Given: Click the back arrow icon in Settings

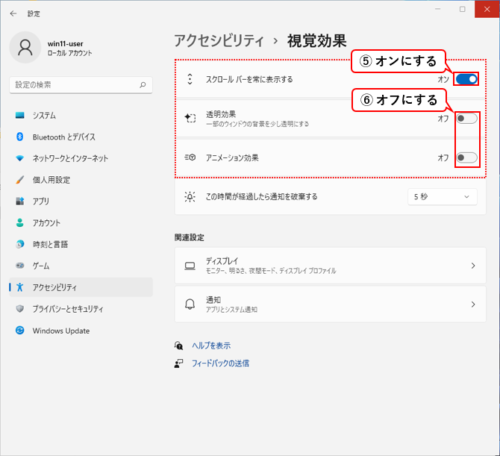Looking at the screenshot, I should tap(13, 13).
